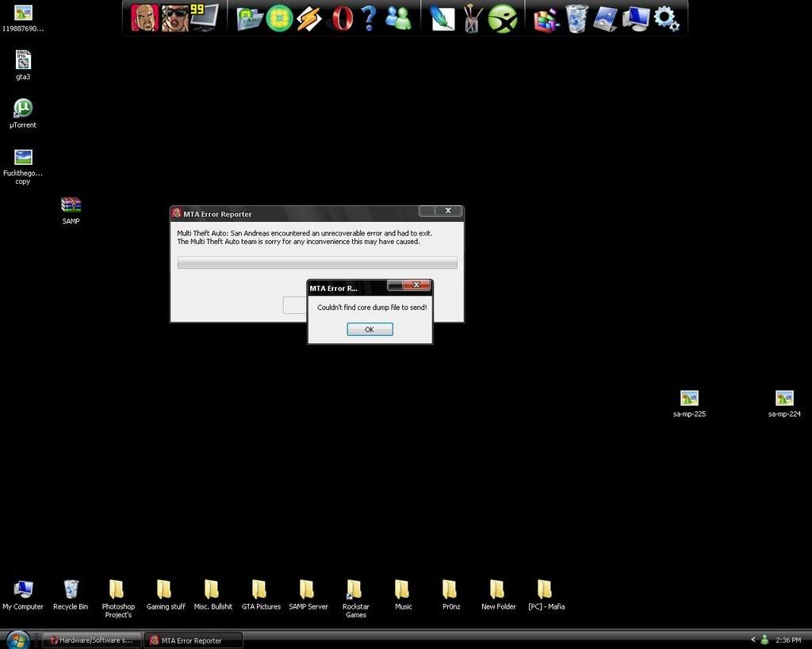The width and height of the screenshot is (812, 649).
Task: Select the sa-mp-225 image icon
Action: 689,403
